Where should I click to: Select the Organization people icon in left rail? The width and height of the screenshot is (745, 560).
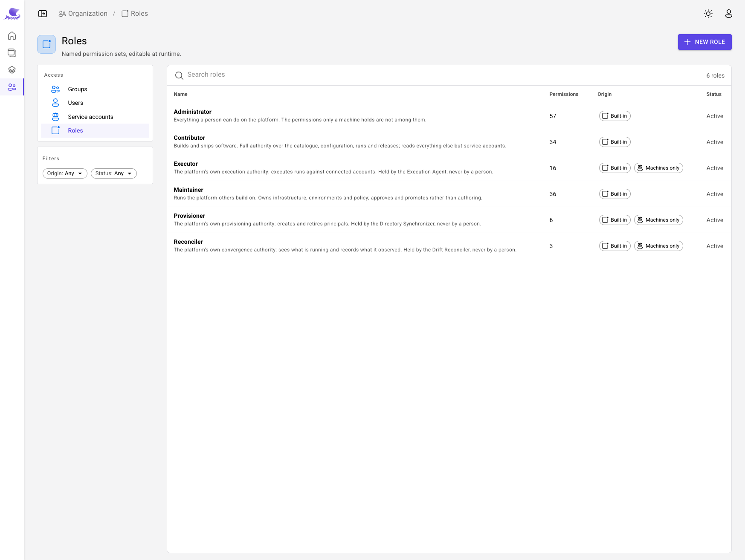click(12, 87)
